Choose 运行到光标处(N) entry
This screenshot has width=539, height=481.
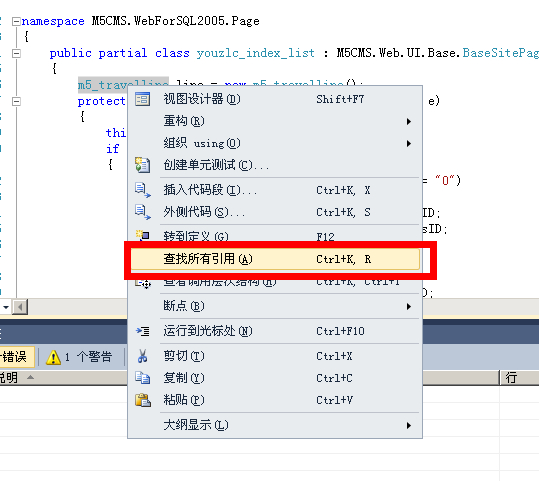point(275,331)
